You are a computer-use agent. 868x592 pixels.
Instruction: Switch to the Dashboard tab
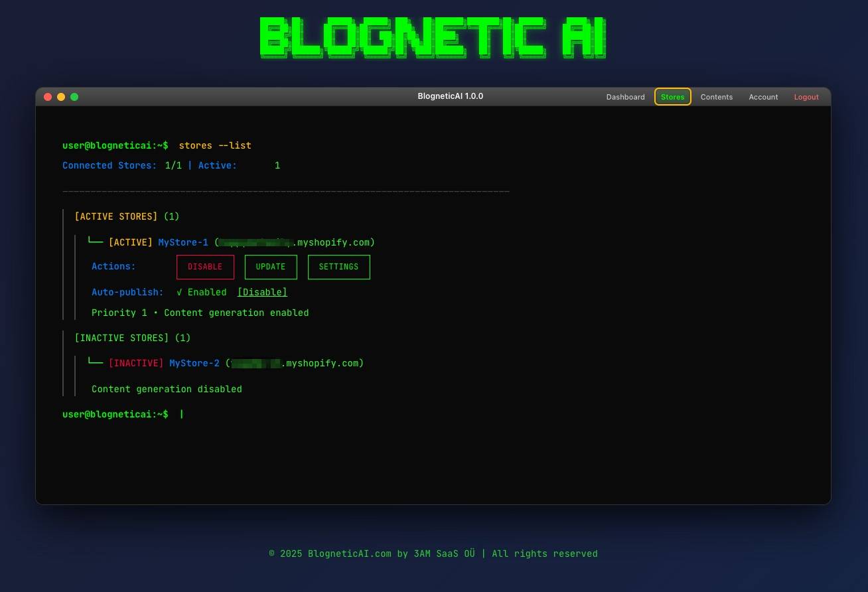[625, 97]
